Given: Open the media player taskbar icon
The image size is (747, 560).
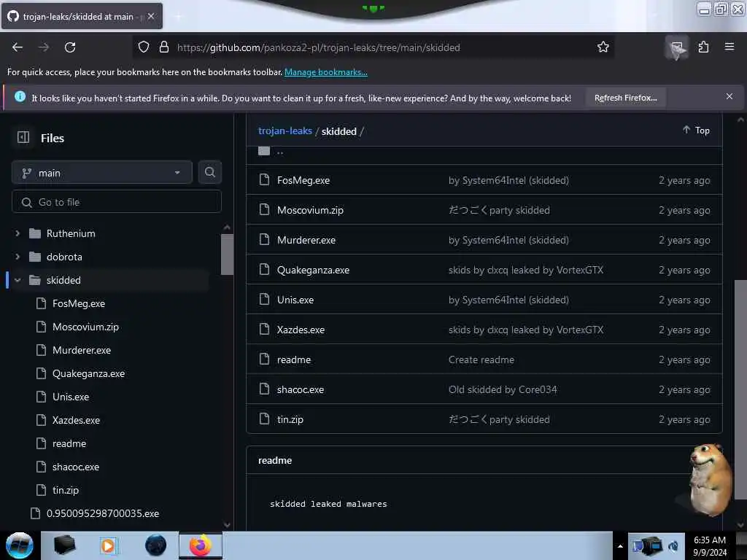Looking at the screenshot, I should tap(108, 545).
